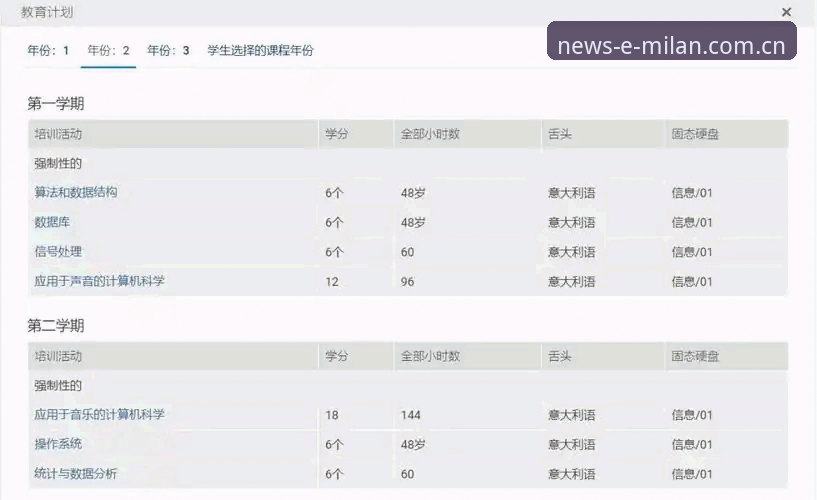The width and height of the screenshot is (817, 500).
Task: Click 信息/01 in 数据库 row
Action: [x=692, y=222]
